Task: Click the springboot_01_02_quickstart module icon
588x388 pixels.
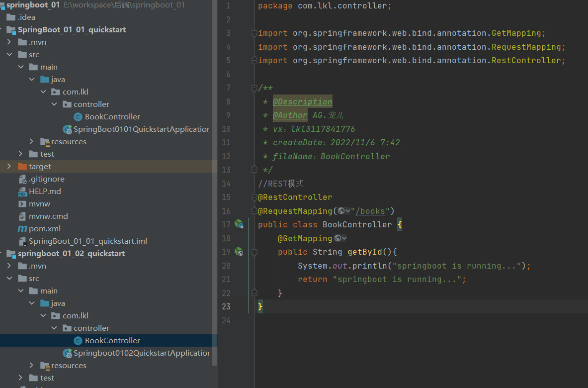Action: (11, 254)
